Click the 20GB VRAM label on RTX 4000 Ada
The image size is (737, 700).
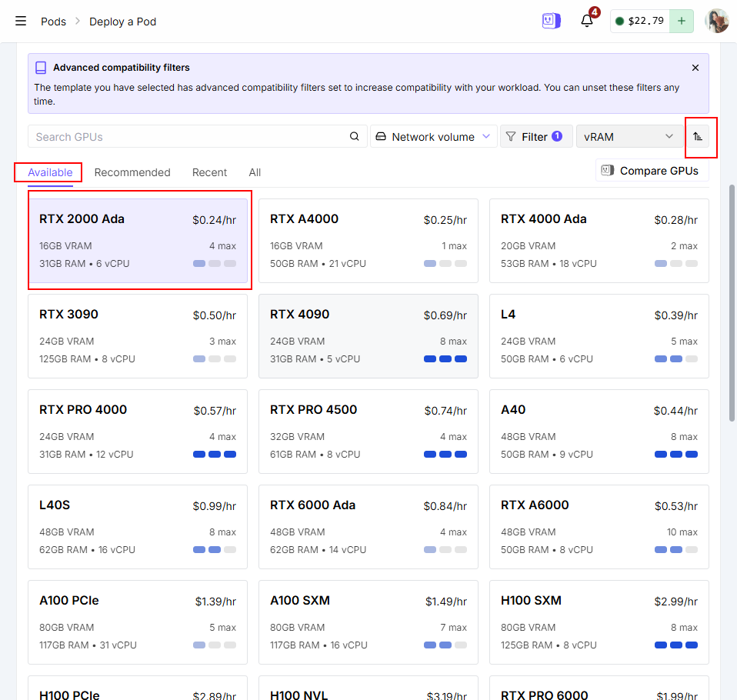pyautogui.click(x=528, y=246)
